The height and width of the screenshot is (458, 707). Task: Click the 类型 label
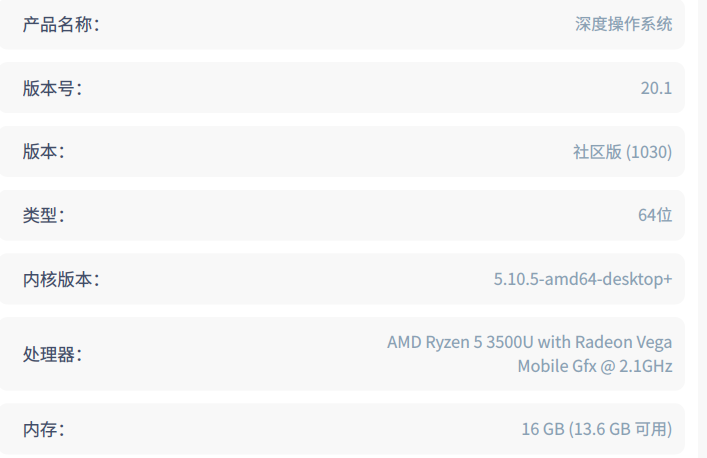(x=43, y=215)
